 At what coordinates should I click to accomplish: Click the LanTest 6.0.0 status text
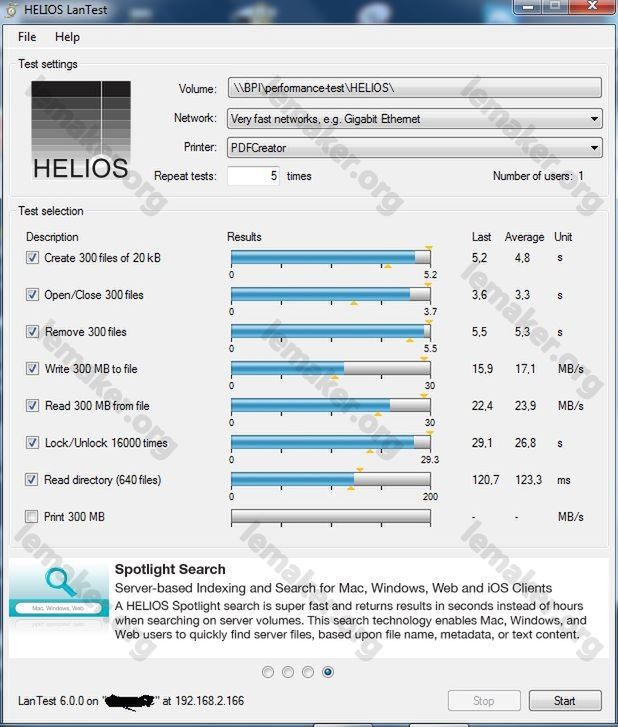(131, 701)
